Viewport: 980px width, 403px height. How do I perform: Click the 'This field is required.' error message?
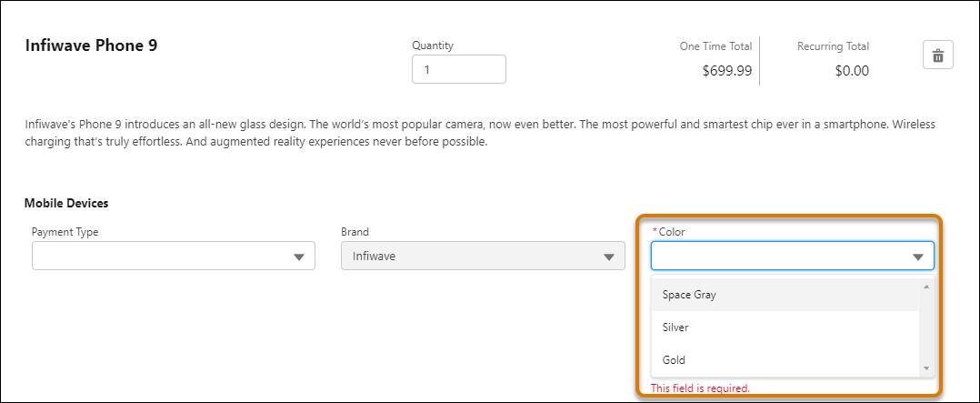pos(700,388)
